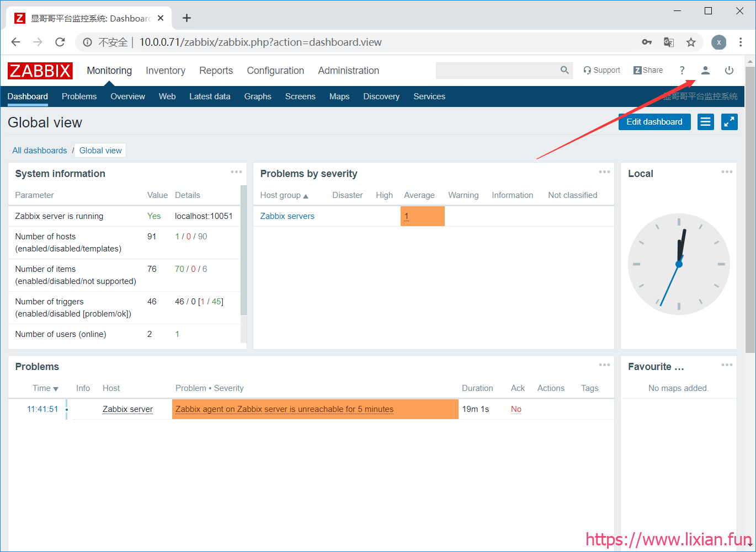Select the Dashboard submenu tab
756x552 pixels.
click(28, 97)
